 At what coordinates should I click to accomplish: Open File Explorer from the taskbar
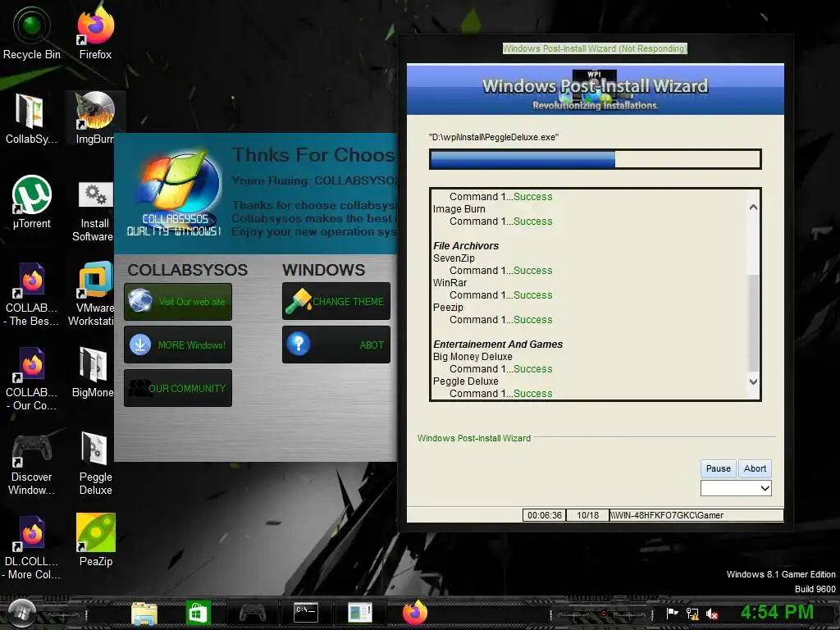pos(144,613)
